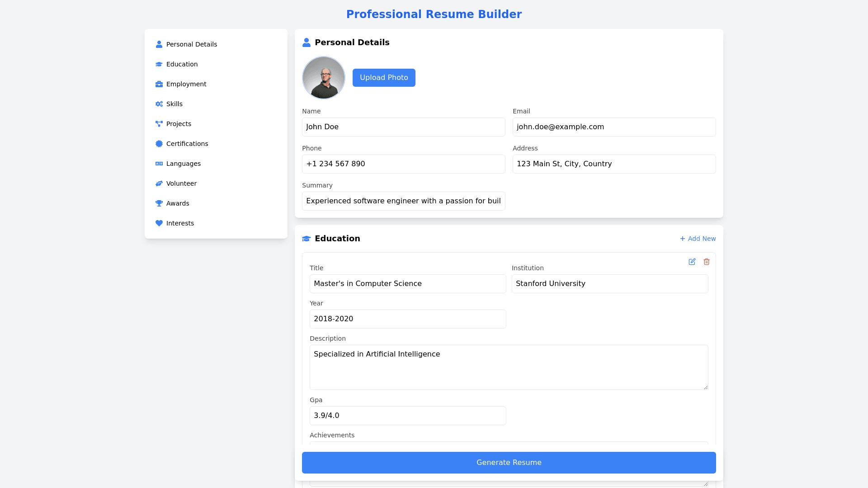Click the briefcase icon for Employment

[159, 84]
